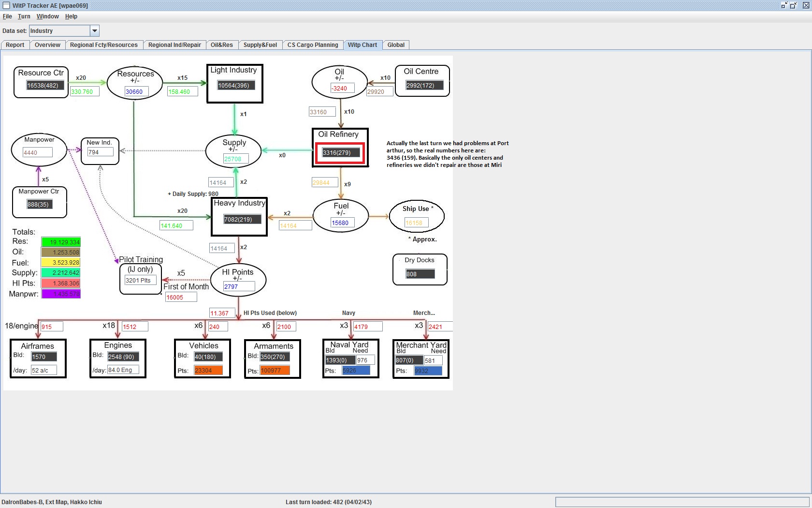The image size is (812, 508).
Task: Open the Data set dropdown arrow
Action: [x=95, y=31]
